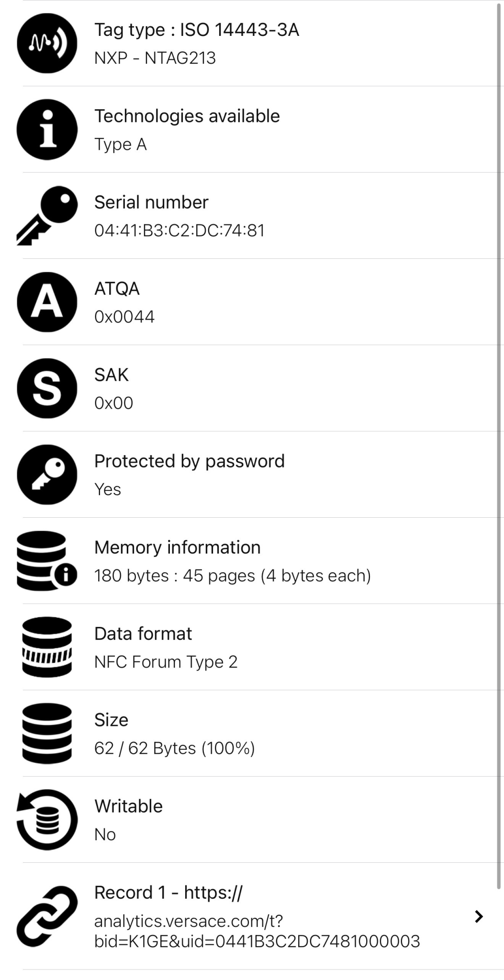Screen dimensions: 504x980
Task: Tap the Record 1 chain link icon
Action: point(47,916)
